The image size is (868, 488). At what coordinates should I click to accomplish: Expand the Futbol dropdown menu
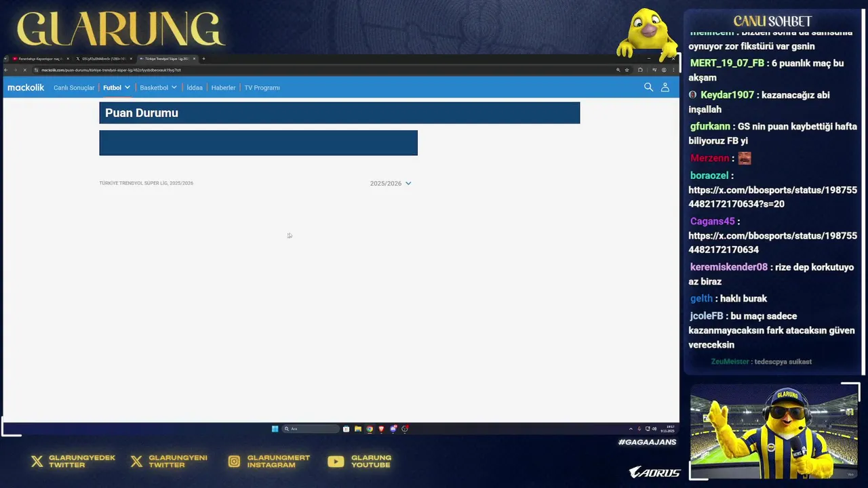coord(117,87)
